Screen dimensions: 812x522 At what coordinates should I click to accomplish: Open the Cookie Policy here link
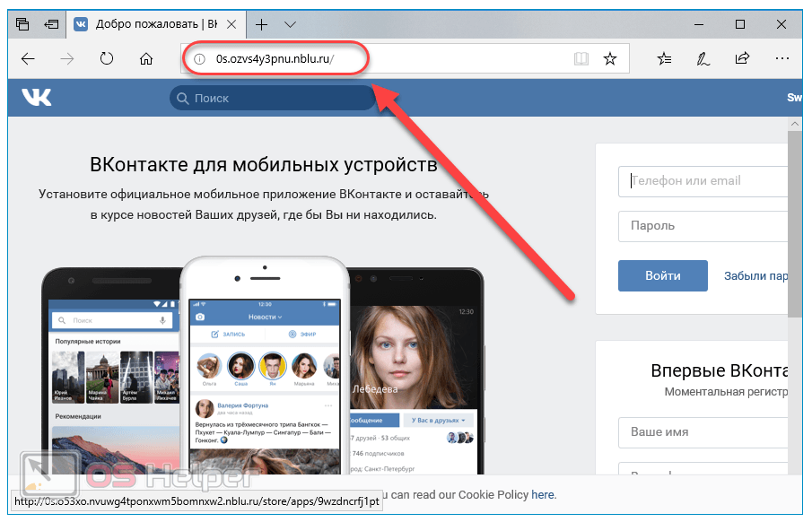[x=542, y=495]
